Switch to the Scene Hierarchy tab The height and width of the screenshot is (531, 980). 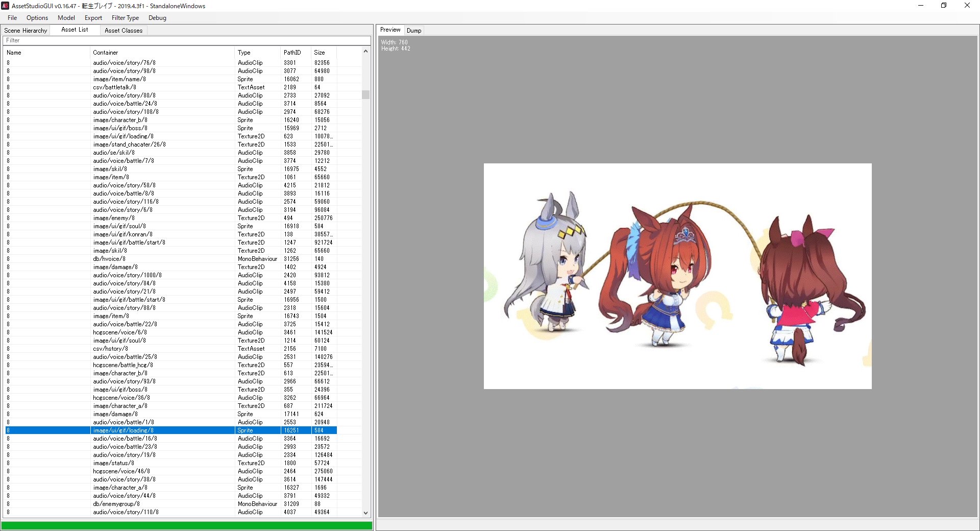click(26, 31)
